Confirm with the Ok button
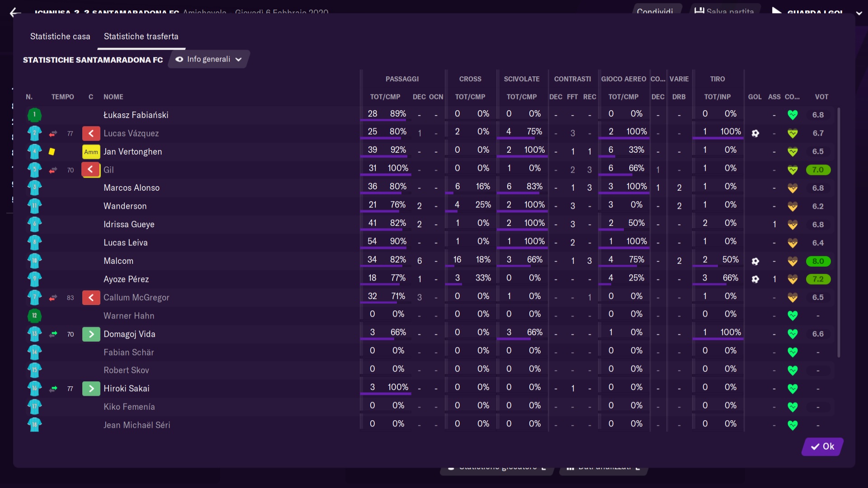868x488 pixels. (x=822, y=446)
